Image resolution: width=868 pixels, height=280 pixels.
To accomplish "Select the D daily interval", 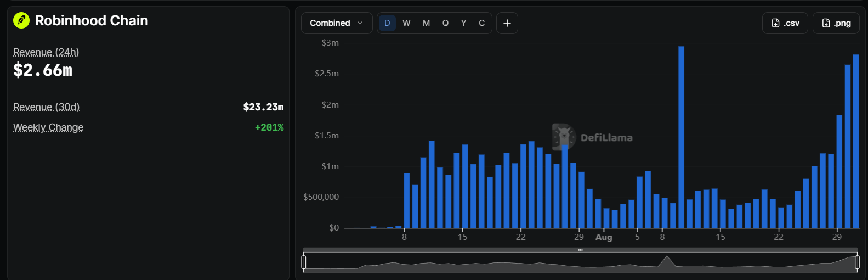I will click(387, 23).
